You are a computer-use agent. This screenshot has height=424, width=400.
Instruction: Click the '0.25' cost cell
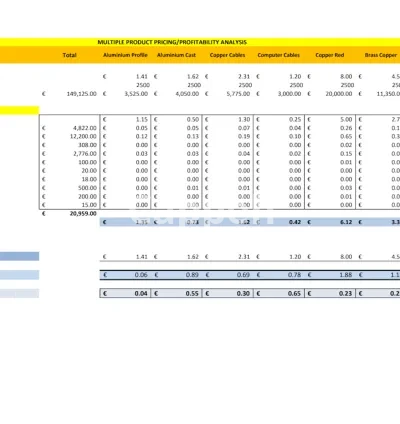point(295,119)
